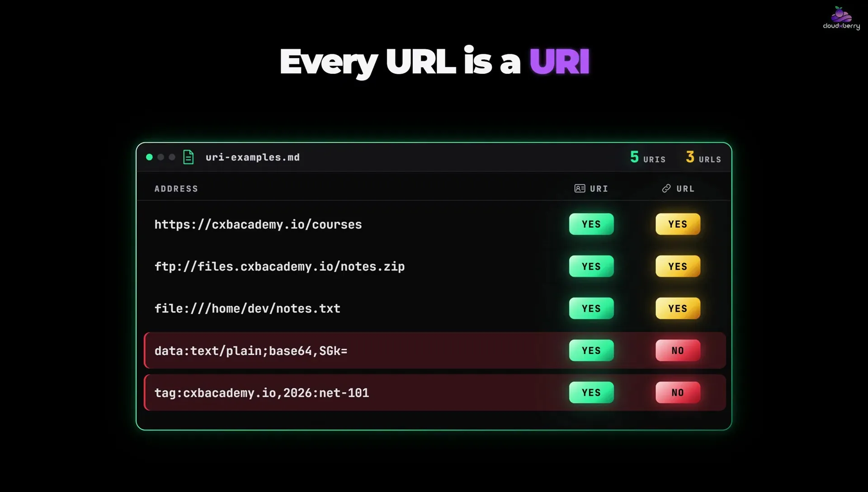Select file:///home/dev/notes.txt address
Image resolution: width=868 pixels, height=492 pixels.
click(x=247, y=308)
